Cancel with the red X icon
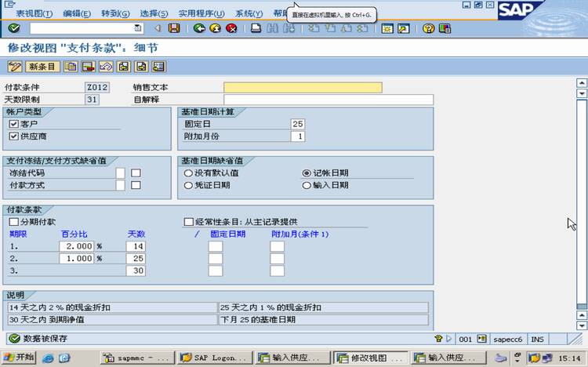This screenshot has width=588, height=367. pos(231,28)
